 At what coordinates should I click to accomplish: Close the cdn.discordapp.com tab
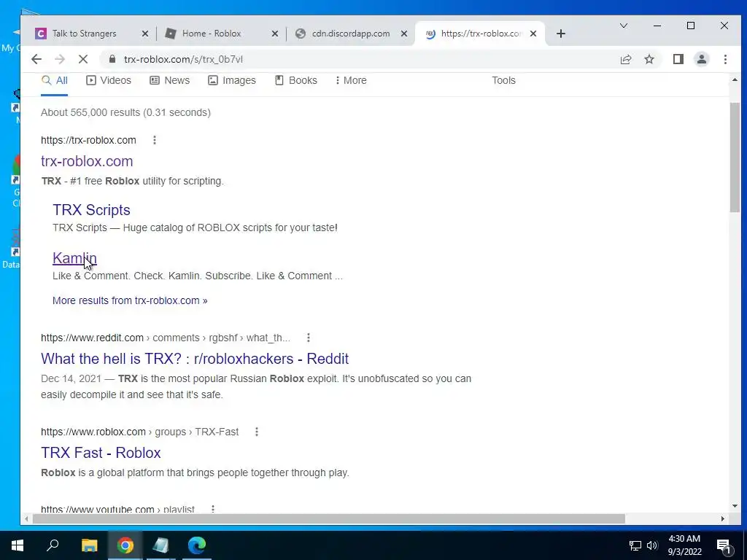[404, 34]
